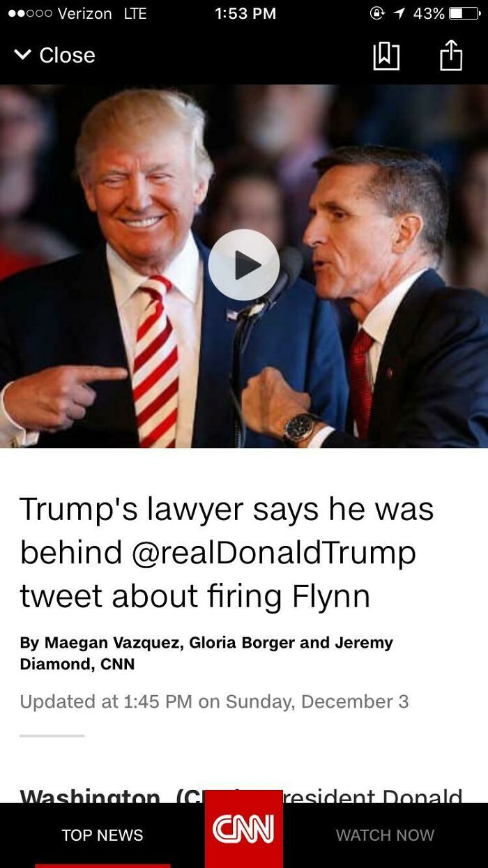Tap the Verizon LTE carrier label
The width and height of the screenshot is (488, 868).
click(x=102, y=13)
